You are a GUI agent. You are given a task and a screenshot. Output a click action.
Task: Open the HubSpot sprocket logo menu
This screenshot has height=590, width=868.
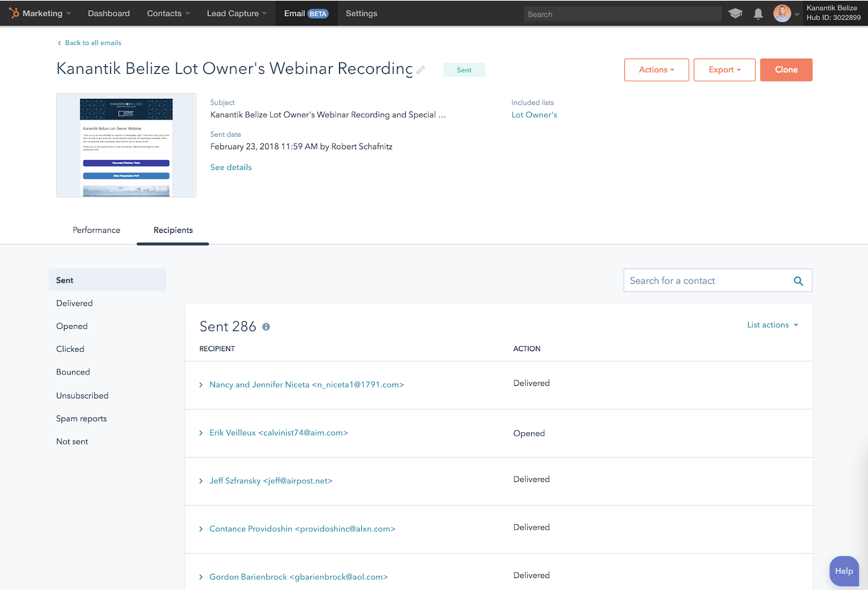[x=14, y=13]
